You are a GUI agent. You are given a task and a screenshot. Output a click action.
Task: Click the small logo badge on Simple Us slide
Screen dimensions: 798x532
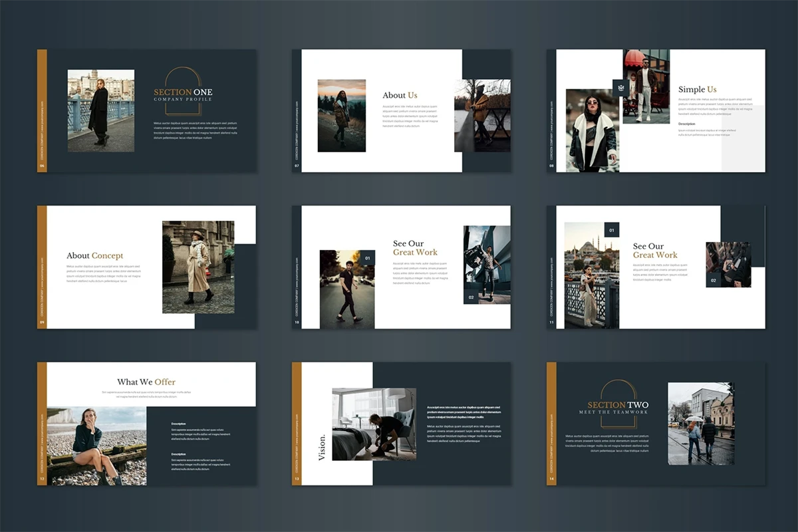click(x=621, y=88)
